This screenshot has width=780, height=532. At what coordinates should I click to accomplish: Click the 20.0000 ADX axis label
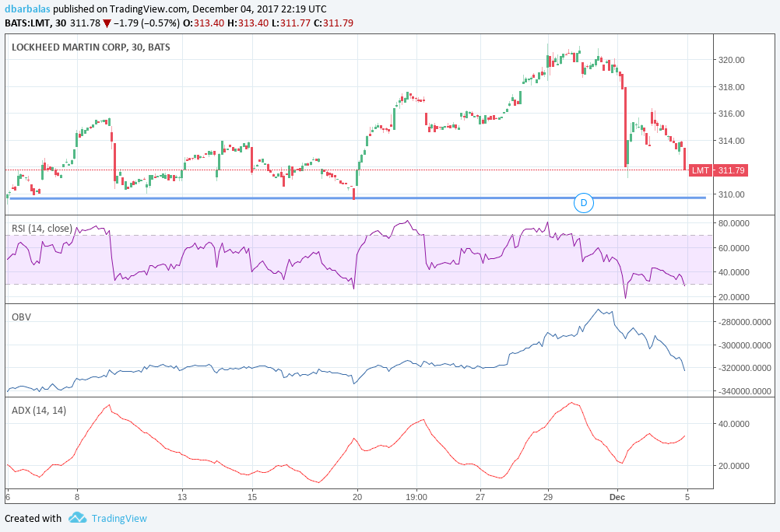click(x=733, y=467)
